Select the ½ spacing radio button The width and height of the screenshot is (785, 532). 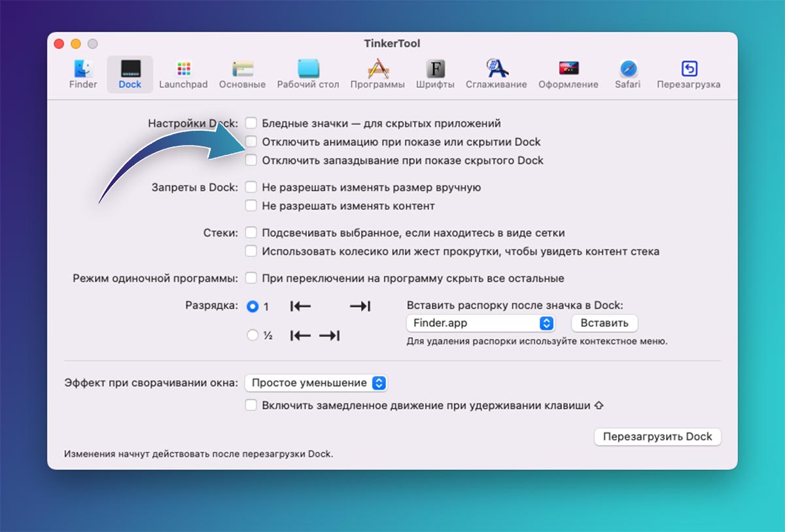click(x=253, y=335)
